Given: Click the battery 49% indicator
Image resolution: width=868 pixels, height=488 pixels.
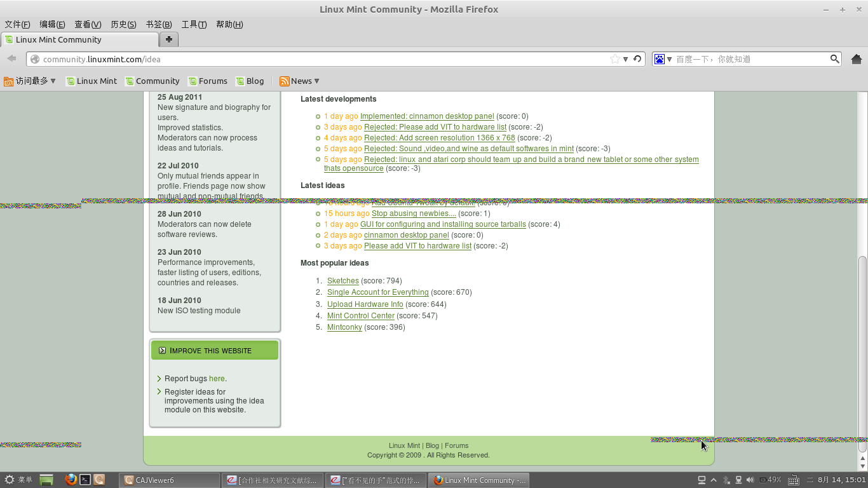Looking at the screenshot, I should click(770, 480).
